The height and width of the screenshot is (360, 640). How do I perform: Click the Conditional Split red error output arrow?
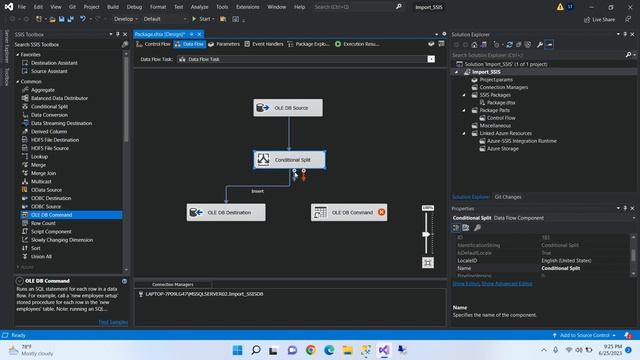[x=304, y=176]
